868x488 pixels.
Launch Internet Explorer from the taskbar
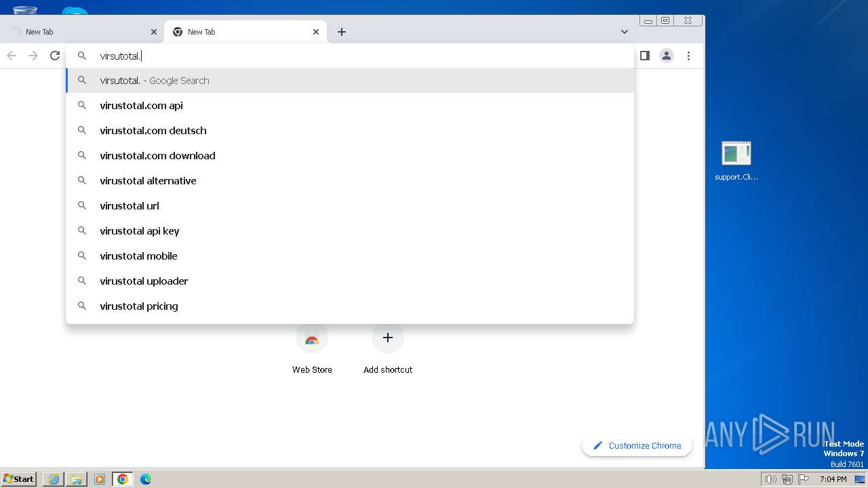(x=54, y=479)
